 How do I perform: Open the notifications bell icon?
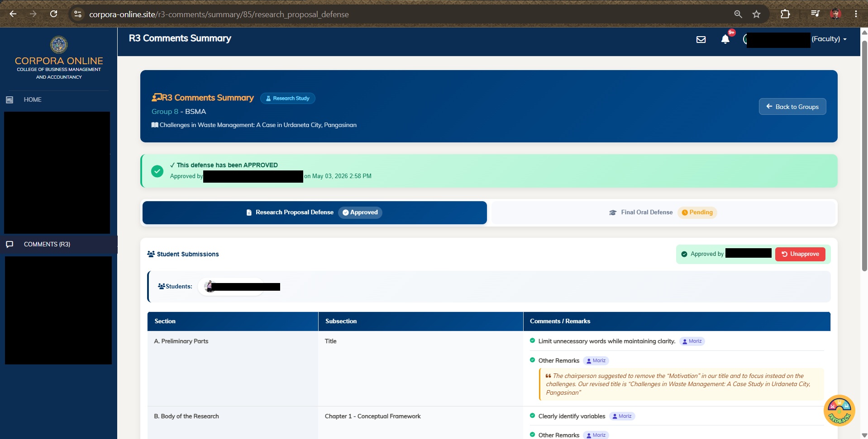click(x=725, y=39)
